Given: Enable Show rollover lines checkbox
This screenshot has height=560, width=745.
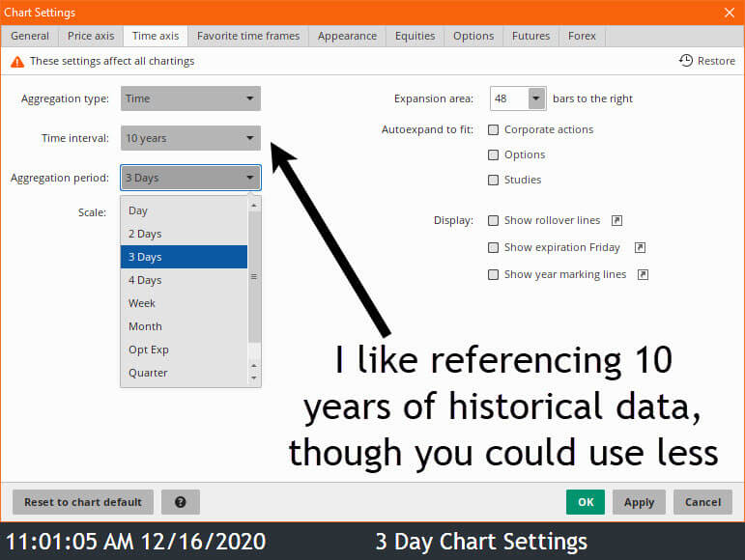Looking at the screenshot, I should [x=494, y=220].
